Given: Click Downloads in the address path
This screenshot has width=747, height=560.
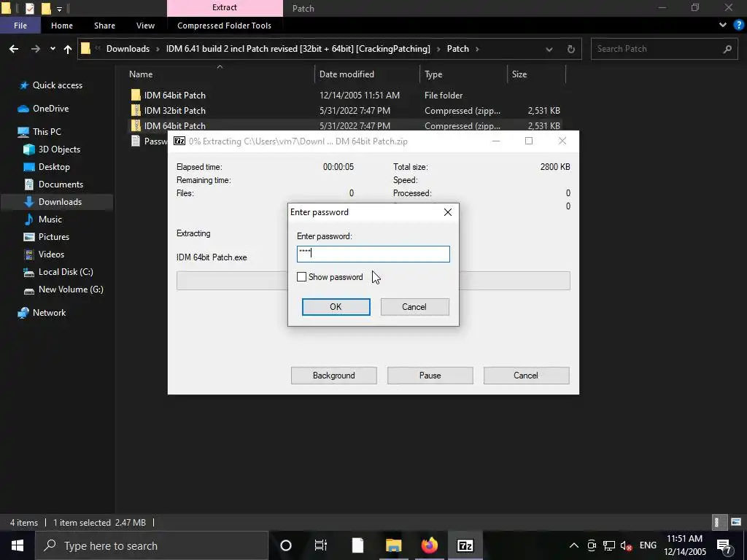Looking at the screenshot, I should (x=128, y=49).
